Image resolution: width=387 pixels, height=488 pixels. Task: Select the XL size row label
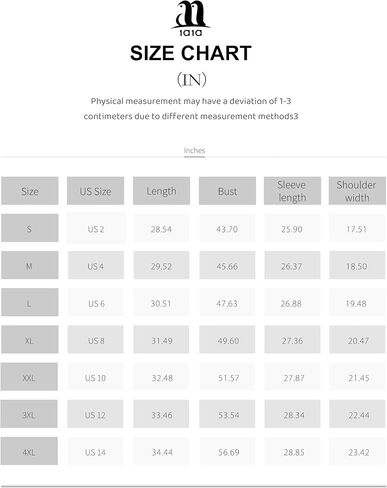tap(30, 339)
